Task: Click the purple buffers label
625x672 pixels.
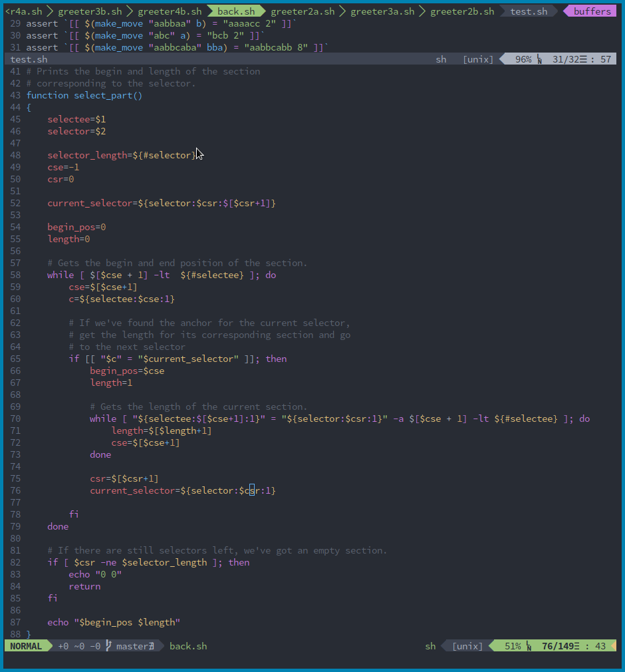Action: coord(592,11)
